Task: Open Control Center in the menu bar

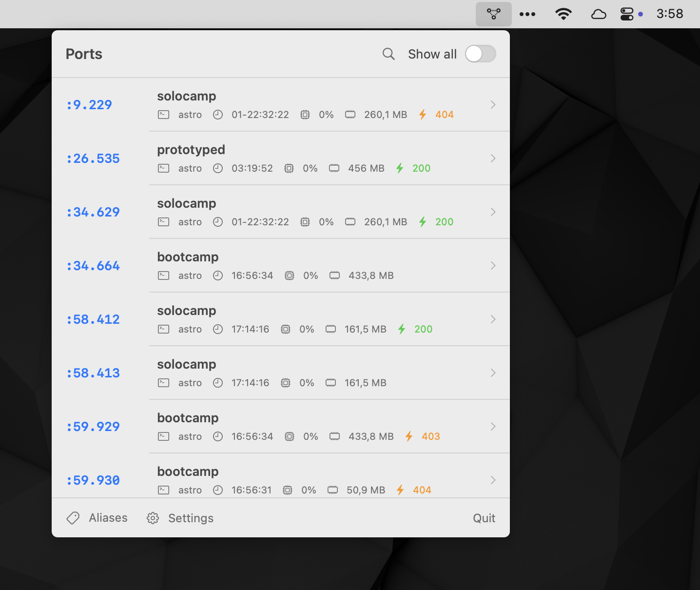Action: point(627,14)
